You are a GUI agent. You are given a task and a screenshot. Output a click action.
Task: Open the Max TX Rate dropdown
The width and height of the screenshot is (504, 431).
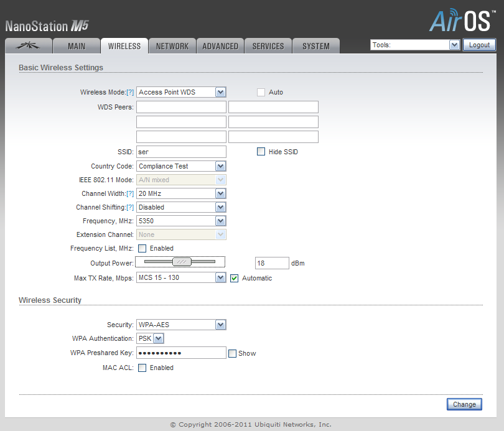pyautogui.click(x=181, y=278)
